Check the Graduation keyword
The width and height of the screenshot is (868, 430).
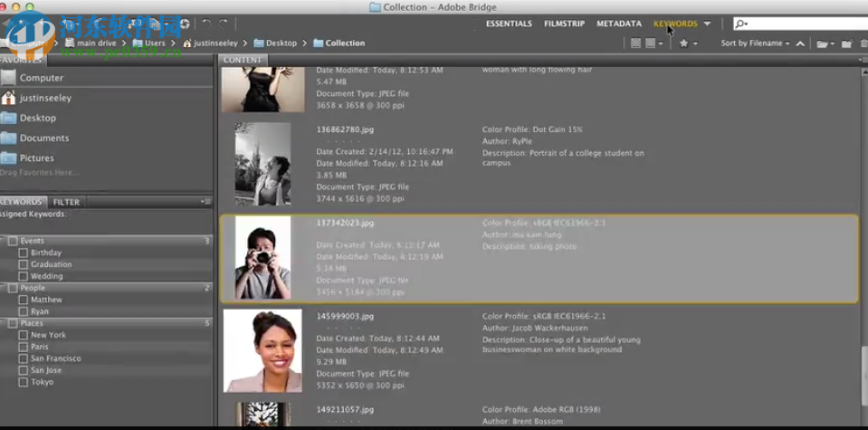pos(23,264)
